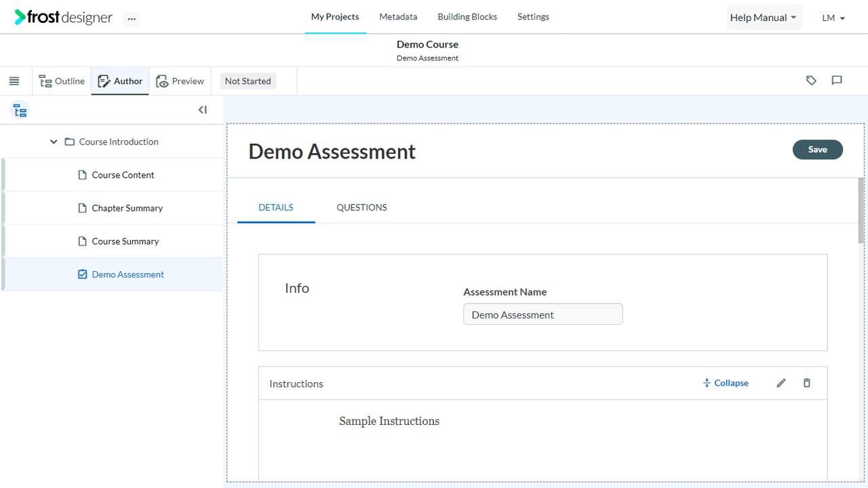Switch to Author view
Viewport: 868px width, 488px height.
[x=120, y=81]
